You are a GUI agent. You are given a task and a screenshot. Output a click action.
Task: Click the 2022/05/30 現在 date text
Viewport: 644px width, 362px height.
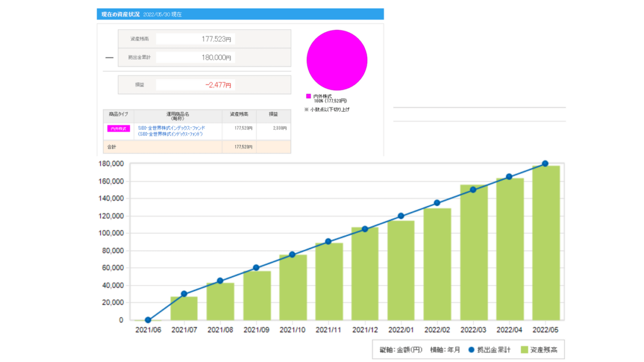point(162,15)
